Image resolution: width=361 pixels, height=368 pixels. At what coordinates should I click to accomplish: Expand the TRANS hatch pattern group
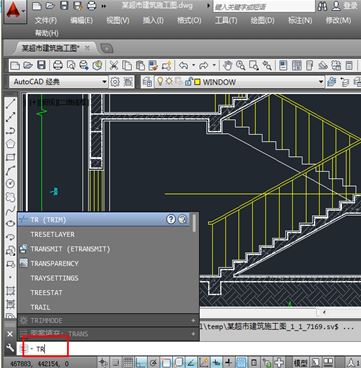point(193,334)
